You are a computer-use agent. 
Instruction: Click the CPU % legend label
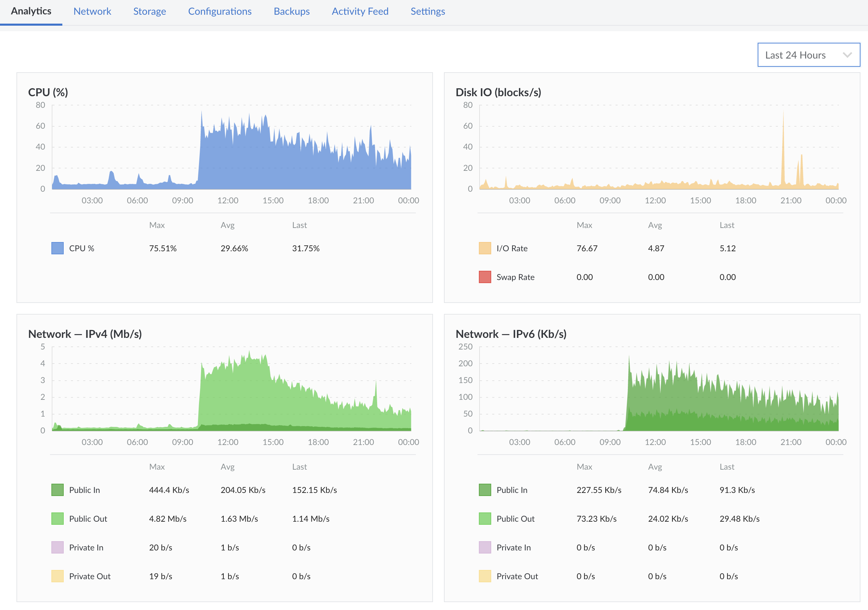pyautogui.click(x=82, y=248)
